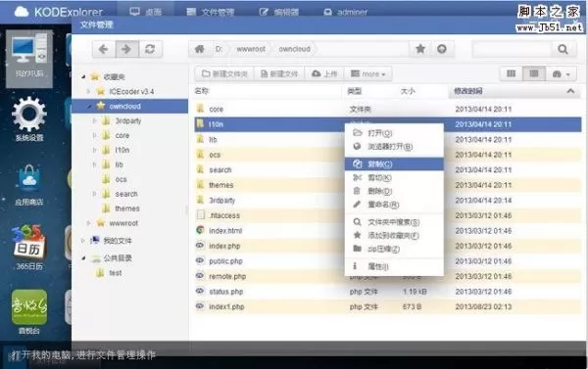Click the go-up circle arrow button
The image size is (588, 369).
click(442, 49)
